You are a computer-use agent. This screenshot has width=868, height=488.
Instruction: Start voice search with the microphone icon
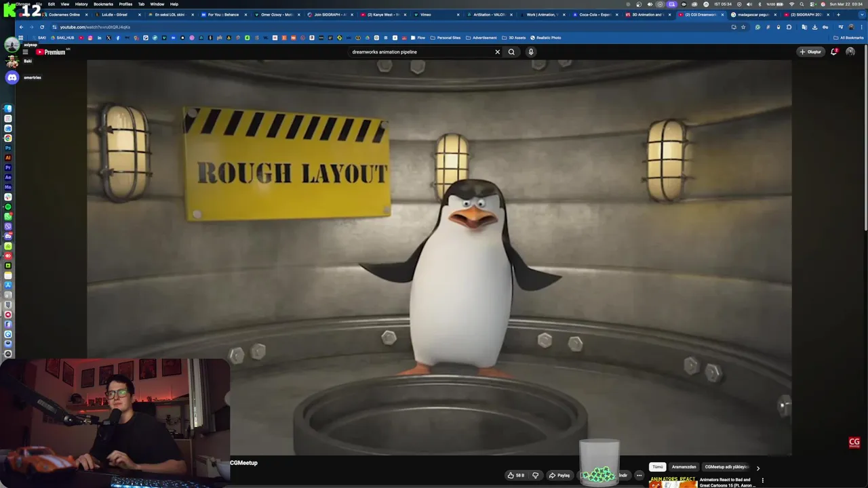tap(531, 52)
